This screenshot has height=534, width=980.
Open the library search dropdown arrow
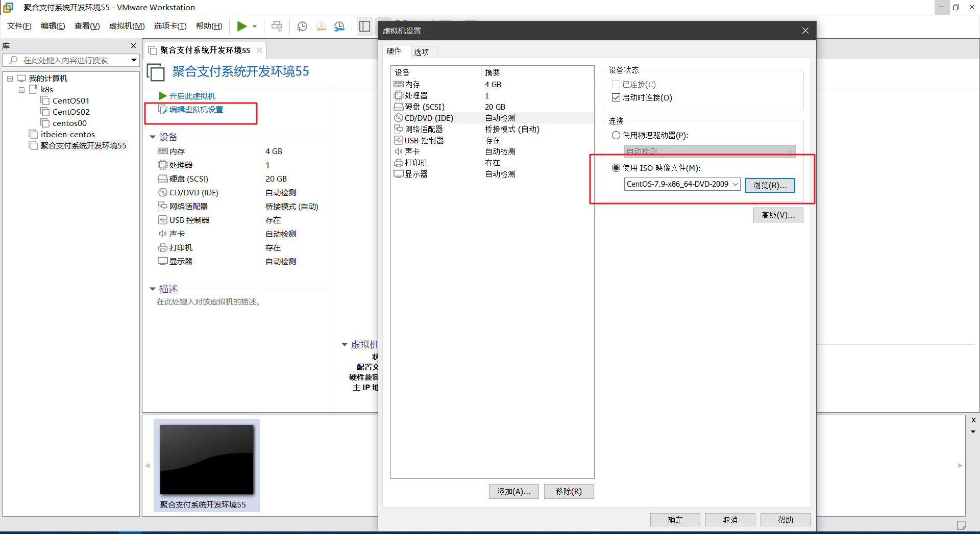(134, 60)
